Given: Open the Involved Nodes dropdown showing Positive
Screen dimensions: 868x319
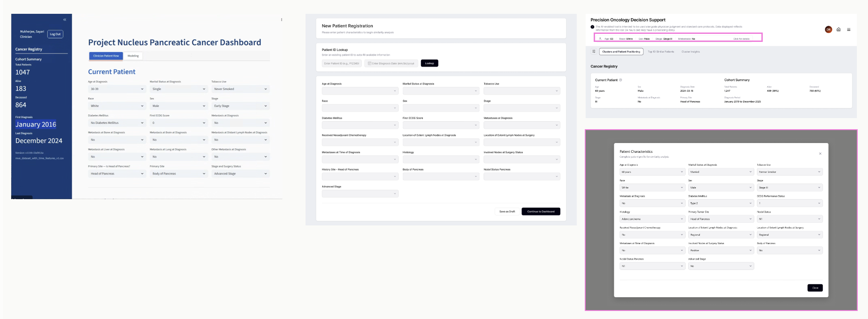Looking at the screenshot, I should coord(721,250).
